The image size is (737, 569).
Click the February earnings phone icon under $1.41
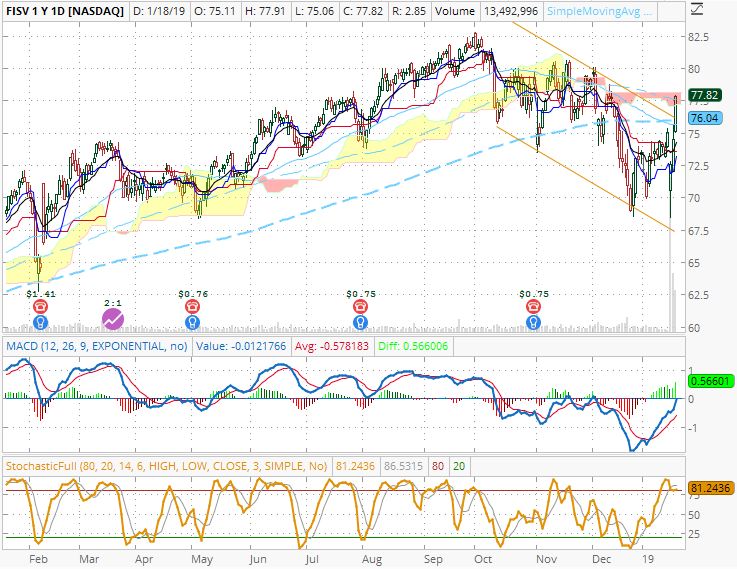(40, 307)
